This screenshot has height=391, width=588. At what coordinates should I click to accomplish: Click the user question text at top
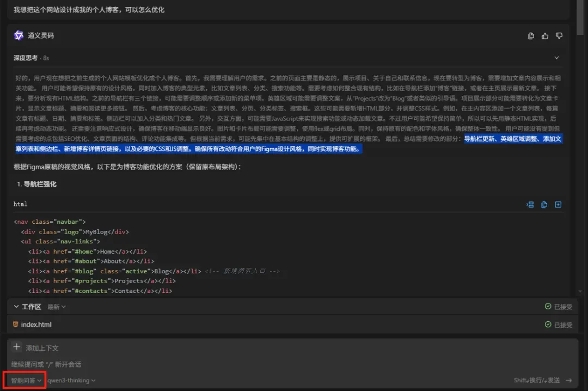(89, 10)
